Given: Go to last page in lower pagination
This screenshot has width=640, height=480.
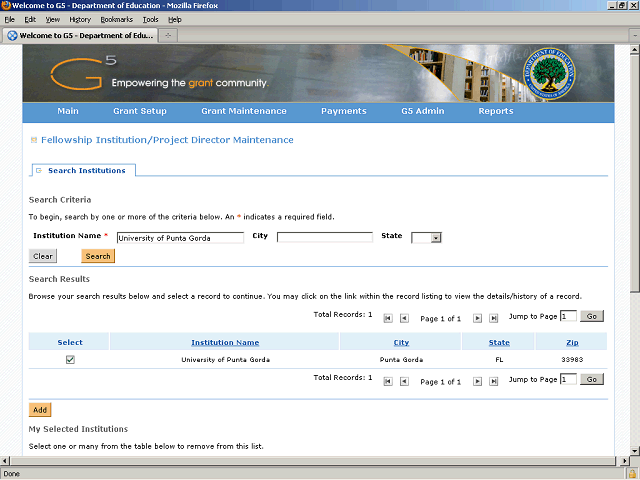Looking at the screenshot, I should pyautogui.click(x=493, y=382).
